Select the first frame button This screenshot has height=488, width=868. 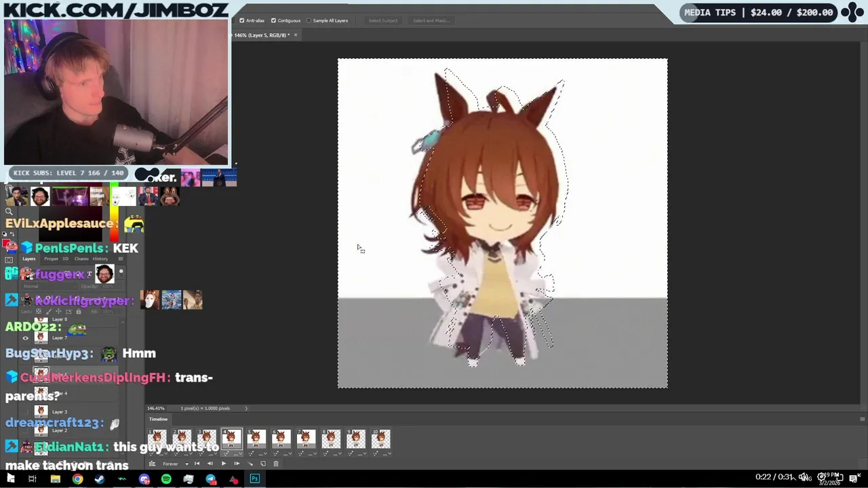point(197,464)
